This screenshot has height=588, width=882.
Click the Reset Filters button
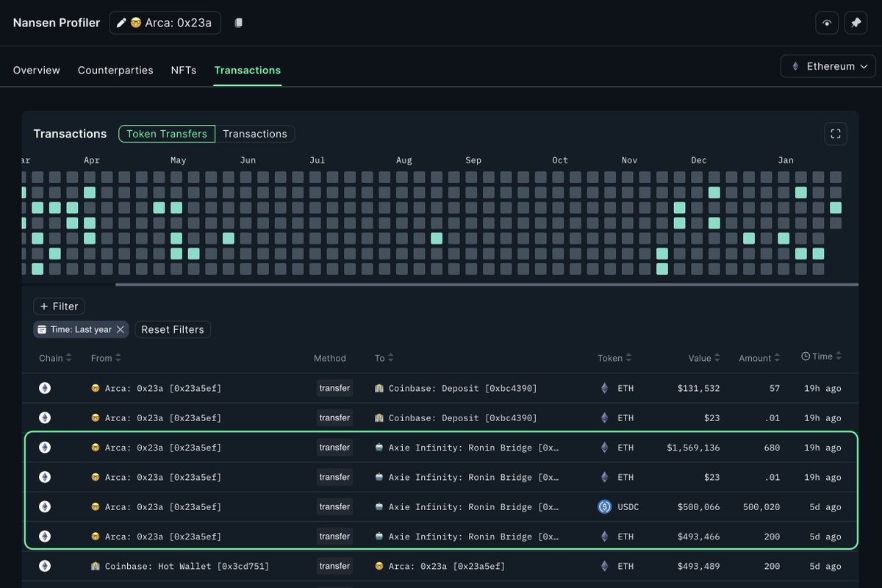point(173,329)
